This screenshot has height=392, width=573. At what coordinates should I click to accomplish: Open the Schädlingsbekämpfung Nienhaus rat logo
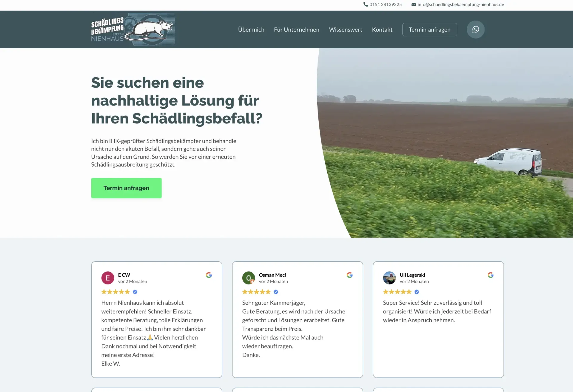(x=133, y=29)
